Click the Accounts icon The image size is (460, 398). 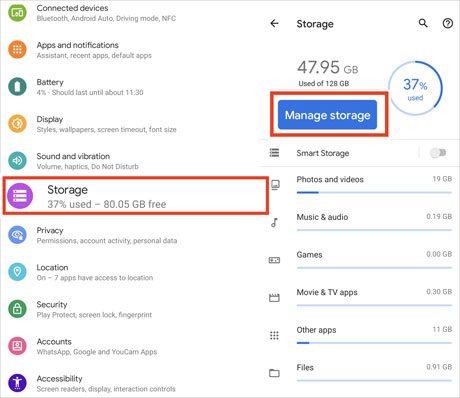(x=17, y=346)
